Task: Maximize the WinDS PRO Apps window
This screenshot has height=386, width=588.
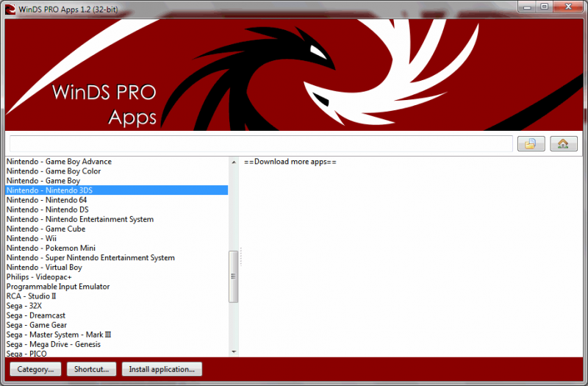Action: click(545, 7)
